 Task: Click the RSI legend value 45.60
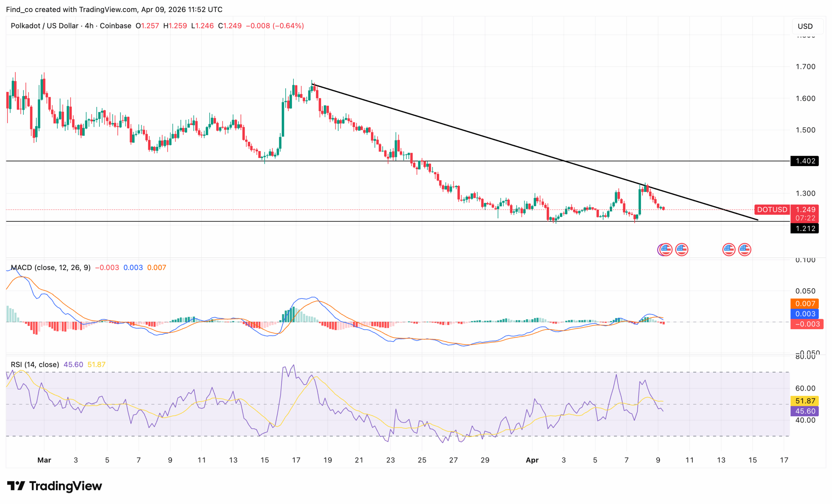[73, 365]
